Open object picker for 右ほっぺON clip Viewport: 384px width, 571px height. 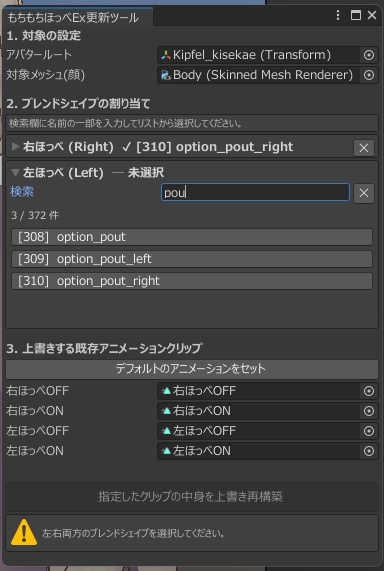click(x=369, y=411)
